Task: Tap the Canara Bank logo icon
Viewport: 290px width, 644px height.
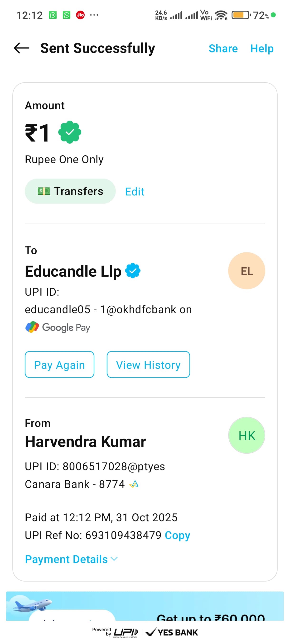Action: 134,484
